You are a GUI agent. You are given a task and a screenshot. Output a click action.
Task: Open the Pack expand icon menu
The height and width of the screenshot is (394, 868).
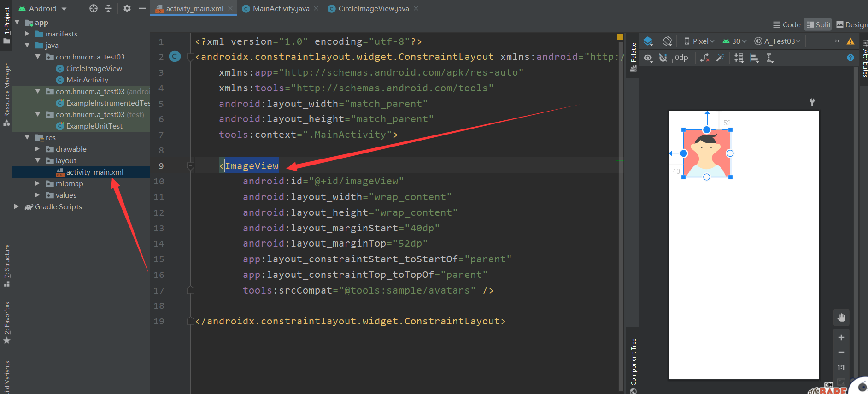click(x=739, y=58)
